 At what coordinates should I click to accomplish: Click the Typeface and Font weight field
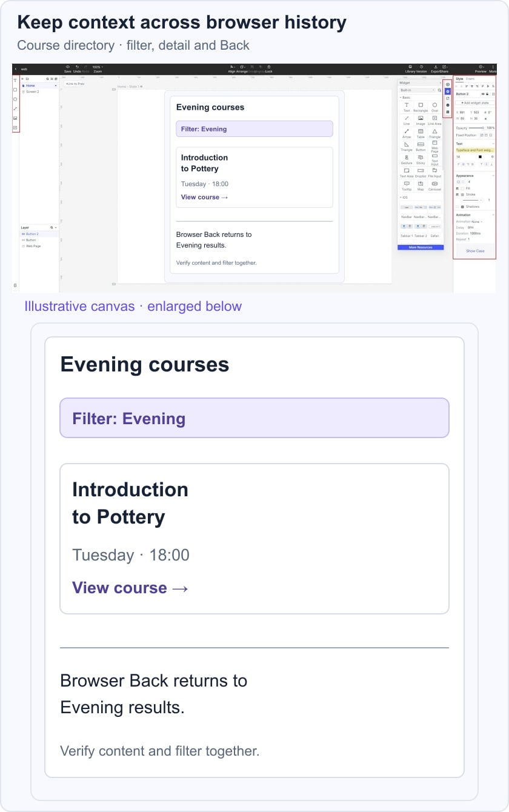475,150
